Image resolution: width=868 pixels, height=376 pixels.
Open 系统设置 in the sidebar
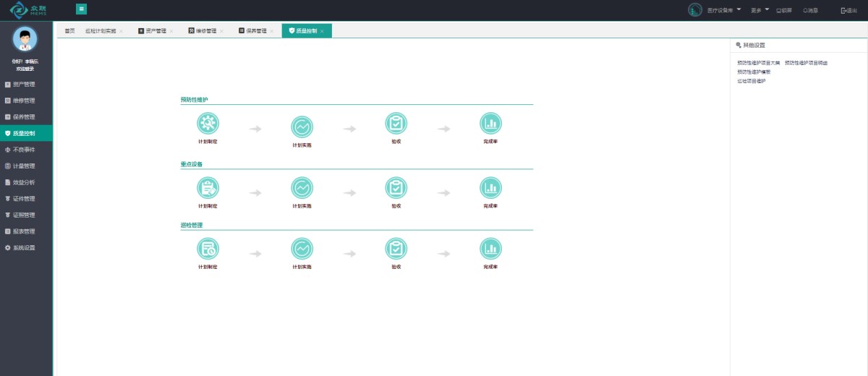[x=26, y=247]
